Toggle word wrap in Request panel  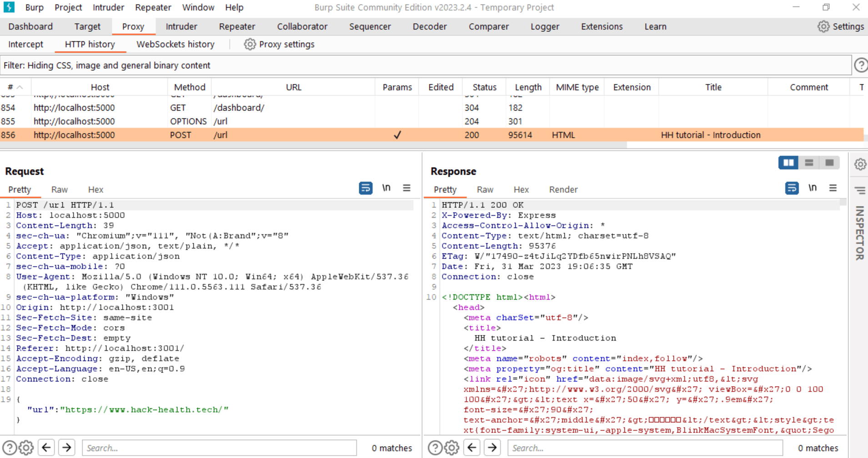(366, 188)
